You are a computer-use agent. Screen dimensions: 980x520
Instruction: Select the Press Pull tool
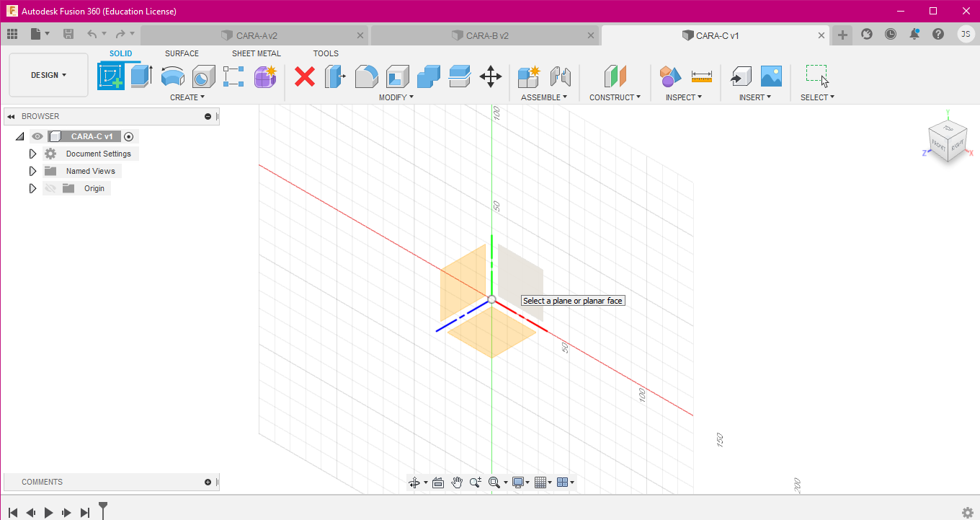335,76
